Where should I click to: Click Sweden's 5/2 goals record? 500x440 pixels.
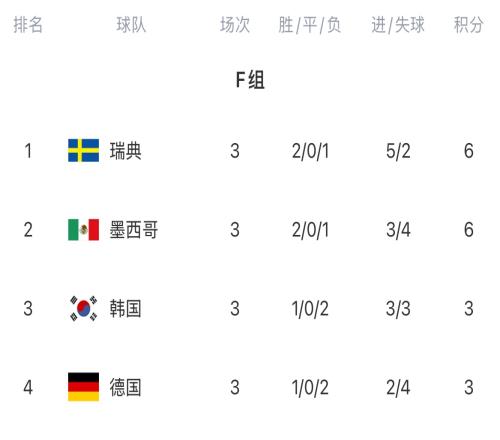pyautogui.click(x=398, y=151)
